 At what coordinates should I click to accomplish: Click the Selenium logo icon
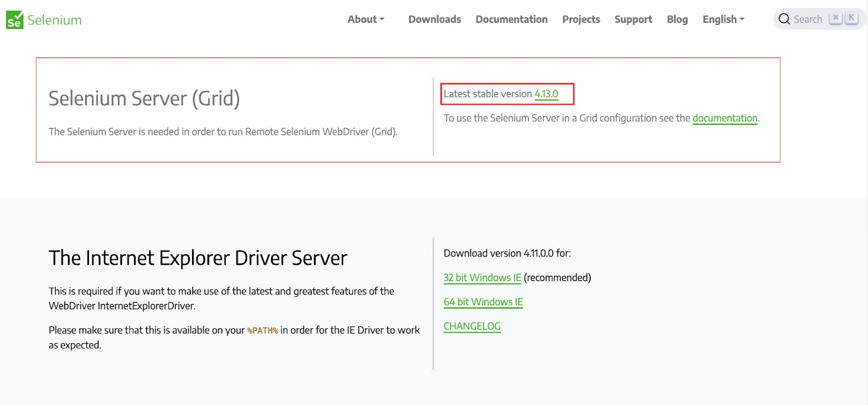coord(15,20)
